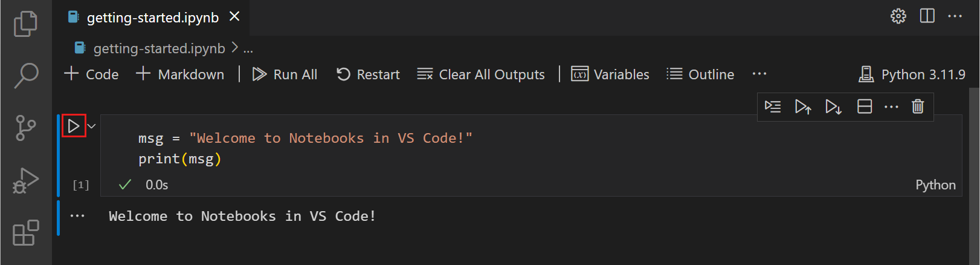The height and width of the screenshot is (265, 980).
Task: Open the Python 3.11.9 kernel picker
Action: 912,74
